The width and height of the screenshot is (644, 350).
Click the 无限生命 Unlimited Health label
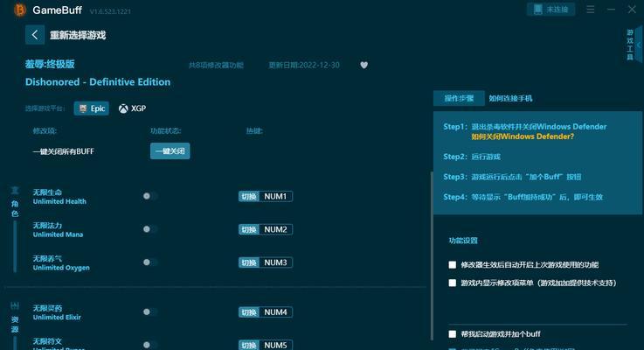click(59, 197)
